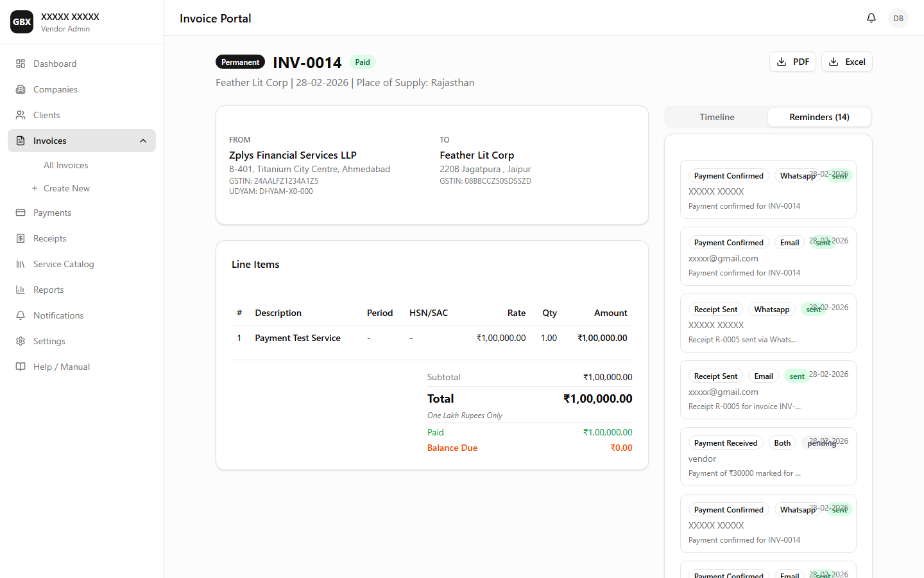Open Dashboard from the sidebar

[55, 64]
